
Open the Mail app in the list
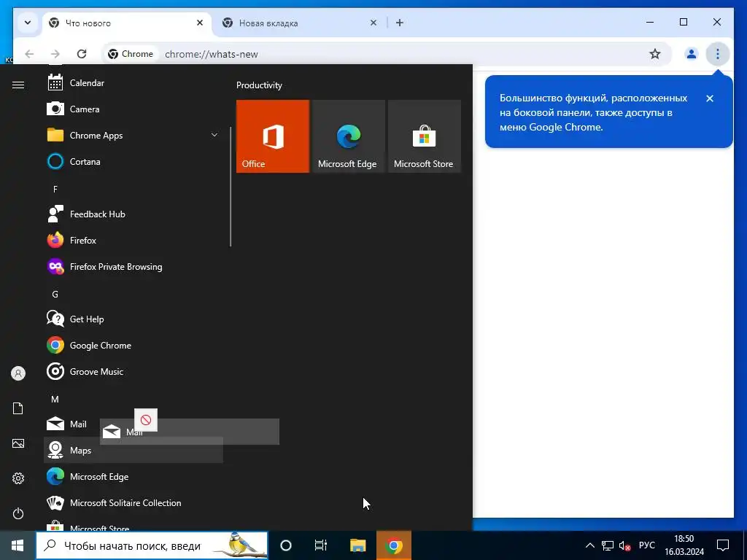coord(71,424)
